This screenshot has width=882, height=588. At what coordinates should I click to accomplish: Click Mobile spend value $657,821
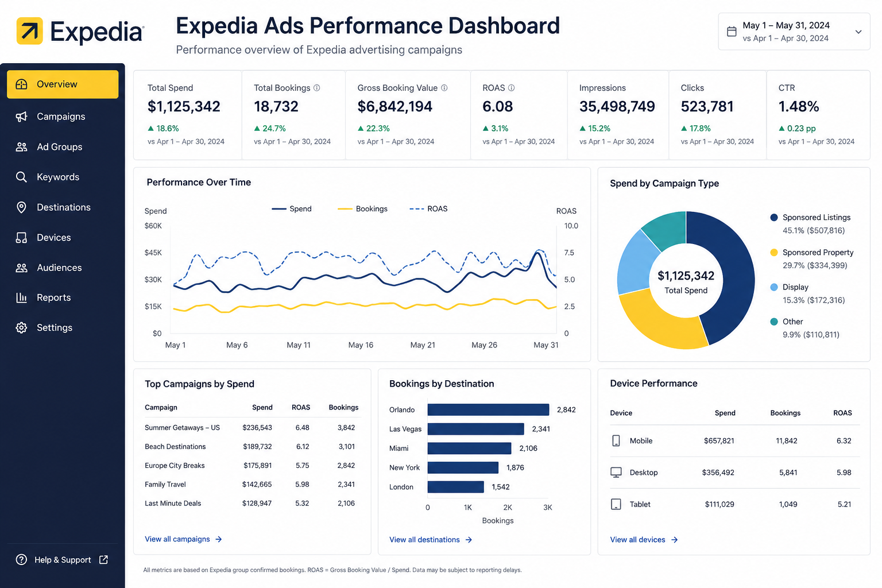point(719,441)
